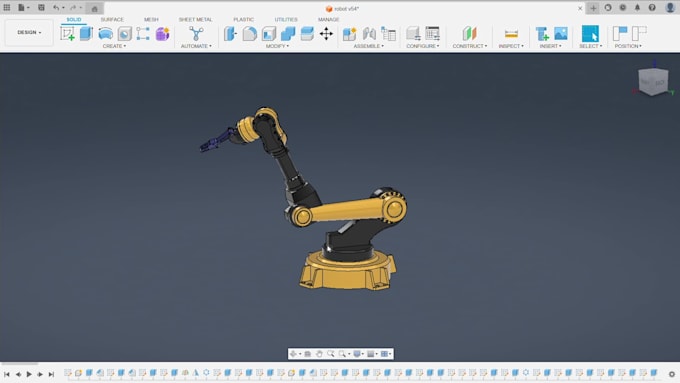The height and width of the screenshot is (383, 680).
Task: Select the Offset Face tool
Action: pyautogui.click(x=307, y=34)
